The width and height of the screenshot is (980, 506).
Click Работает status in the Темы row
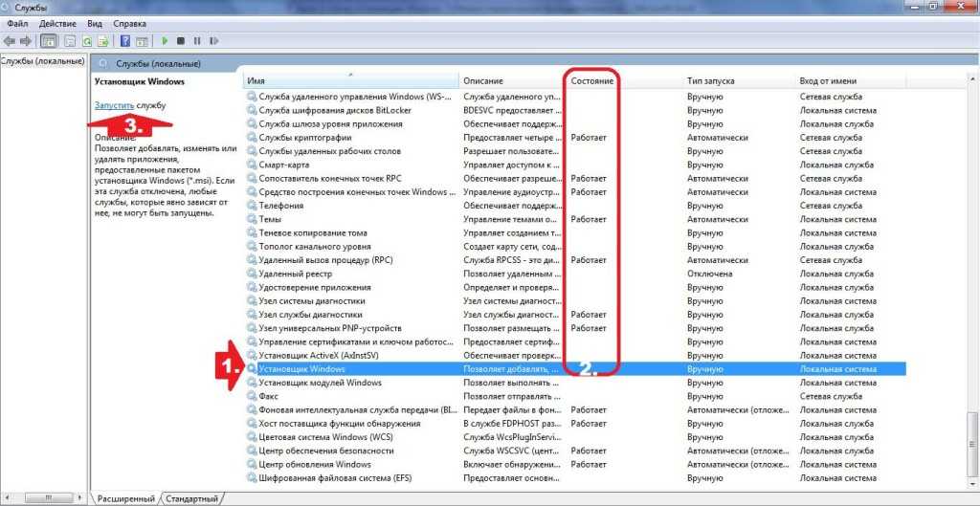pyautogui.click(x=589, y=219)
